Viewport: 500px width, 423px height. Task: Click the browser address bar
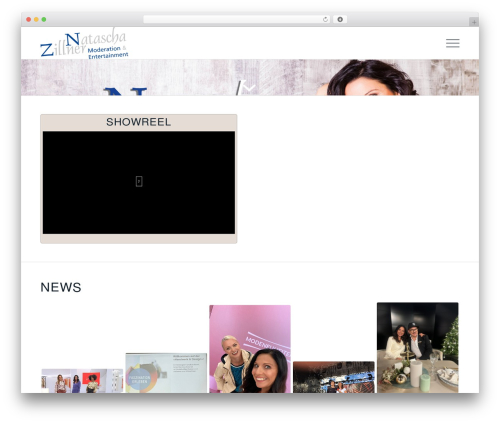click(236, 20)
